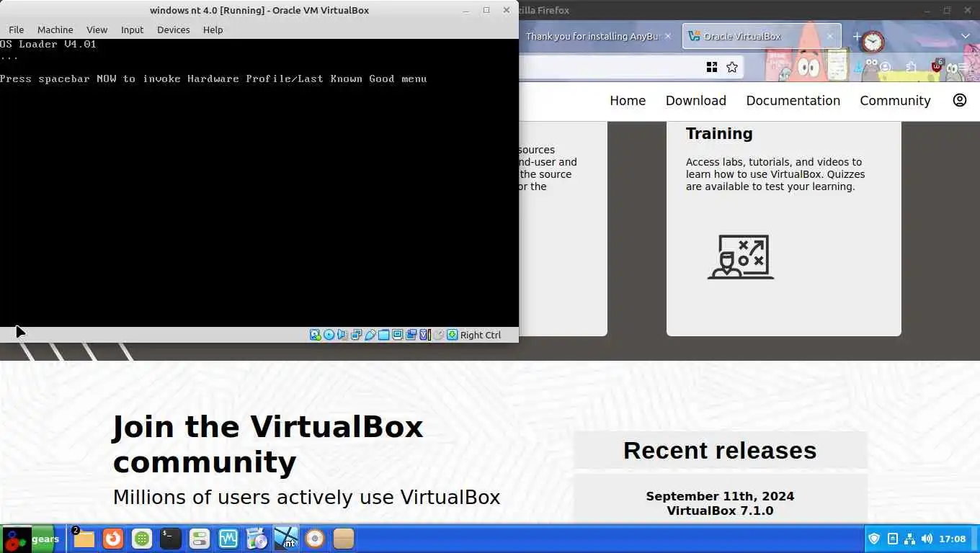980x553 pixels.
Task: Bookmark this page with the star icon
Action: point(732,67)
